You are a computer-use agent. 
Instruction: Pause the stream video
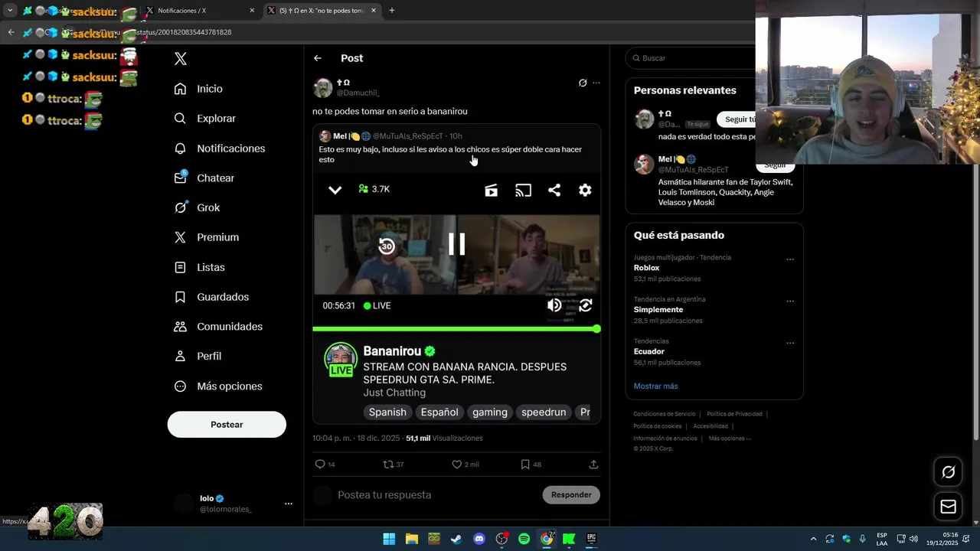[x=456, y=244]
